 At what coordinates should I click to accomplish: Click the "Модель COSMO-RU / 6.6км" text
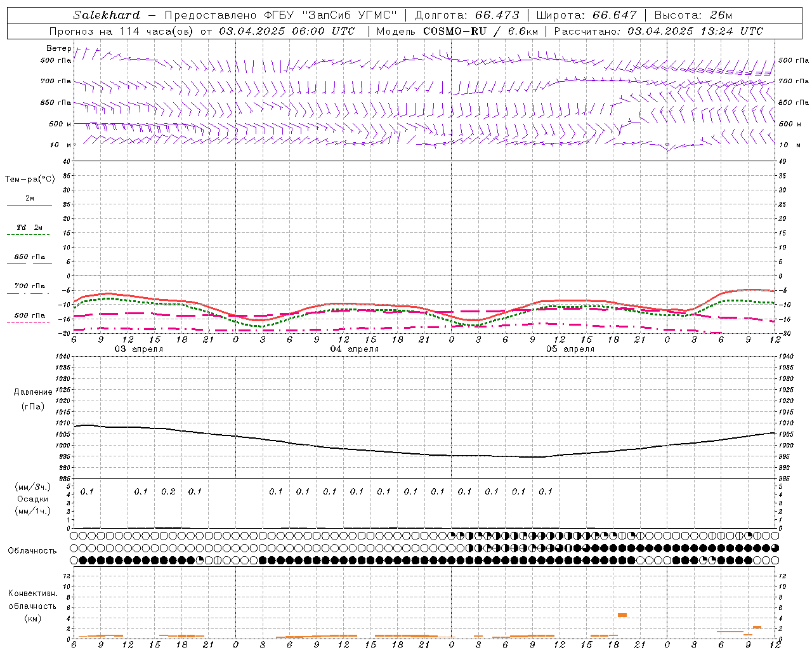point(457,31)
